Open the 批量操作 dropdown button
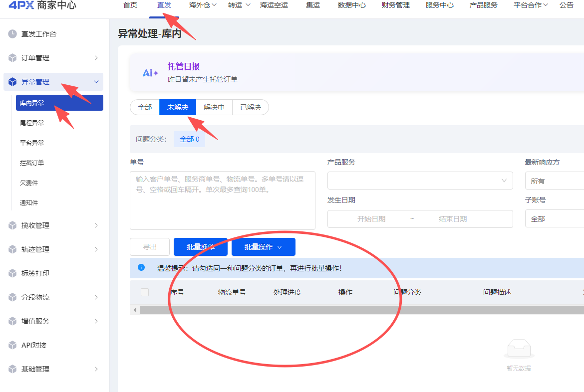The height and width of the screenshot is (392, 584). click(264, 247)
